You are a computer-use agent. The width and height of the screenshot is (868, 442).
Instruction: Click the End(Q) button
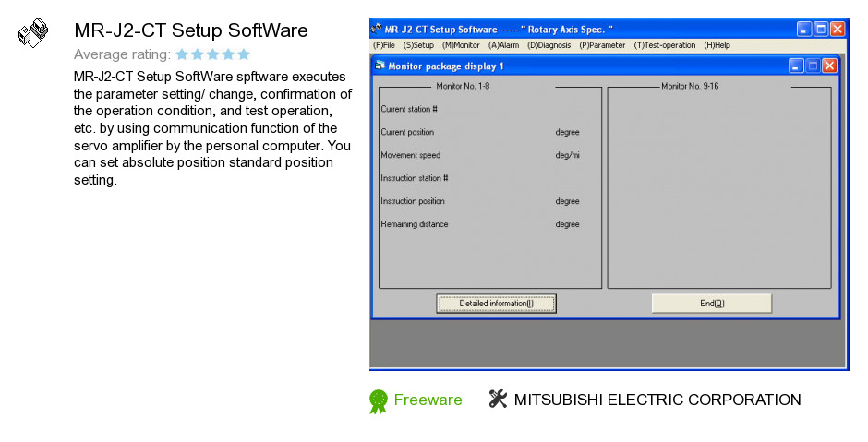(x=712, y=304)
